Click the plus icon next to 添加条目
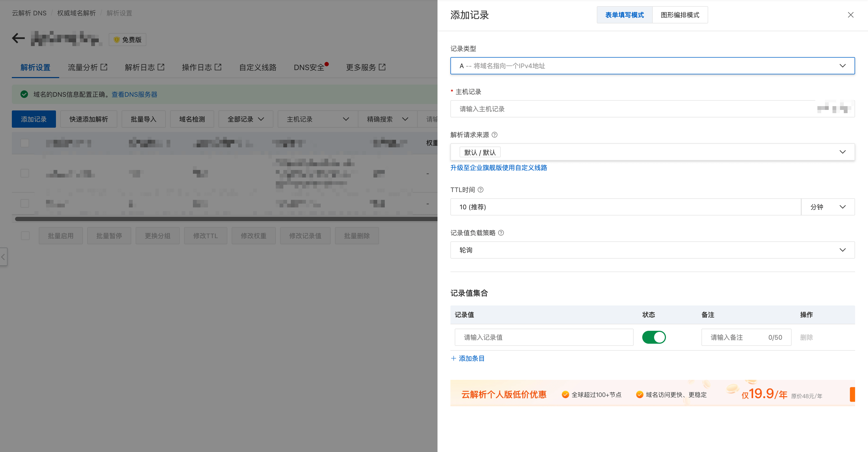This screenshot has width=868, height=452. pos(454,358)
